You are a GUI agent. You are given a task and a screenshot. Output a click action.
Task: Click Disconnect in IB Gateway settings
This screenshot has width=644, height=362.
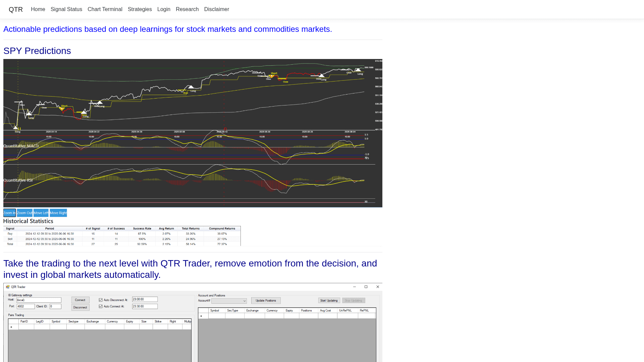pyautogui.click(x=80, y=307)
